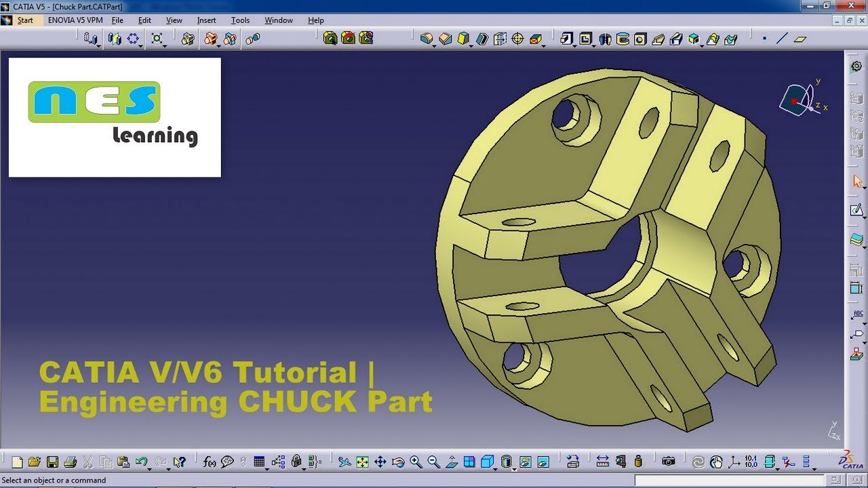Viewport: 868px width, 488px height.
Task: Create a reference Point
Action: [x=764, y=39]
